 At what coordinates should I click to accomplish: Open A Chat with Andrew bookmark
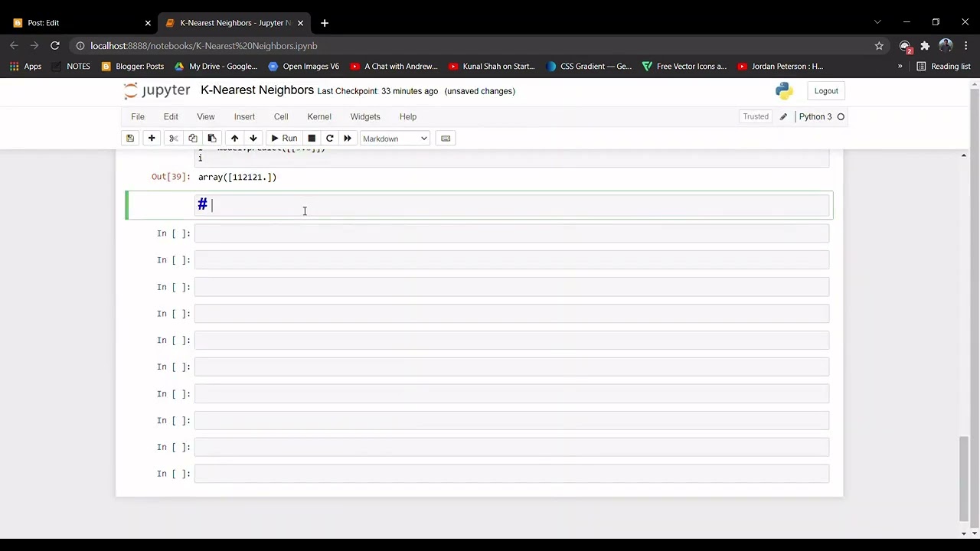pos(394,67)
